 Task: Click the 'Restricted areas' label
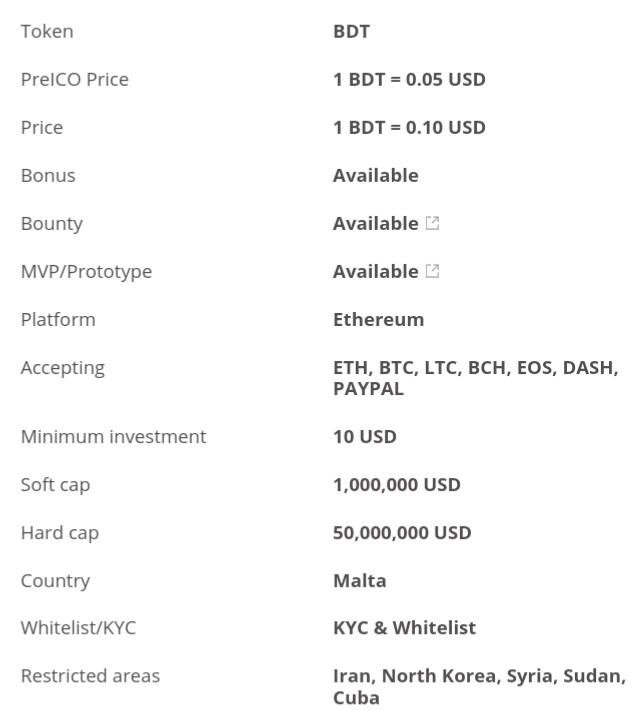pyautogui.click(x=91, y=676)
